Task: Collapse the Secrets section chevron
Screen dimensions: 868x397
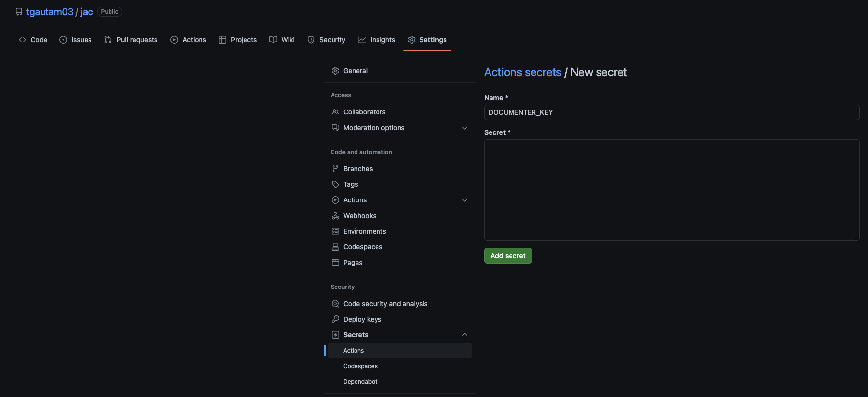Action: coord(465,335)
